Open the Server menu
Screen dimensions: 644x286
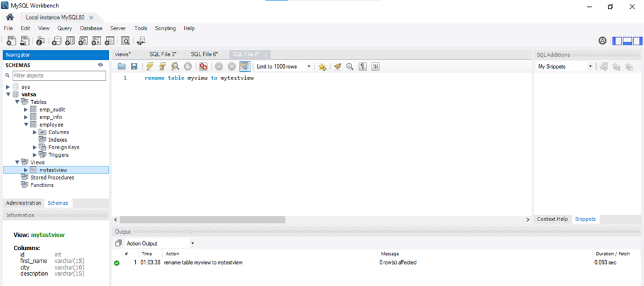click(x=118, y=28)
